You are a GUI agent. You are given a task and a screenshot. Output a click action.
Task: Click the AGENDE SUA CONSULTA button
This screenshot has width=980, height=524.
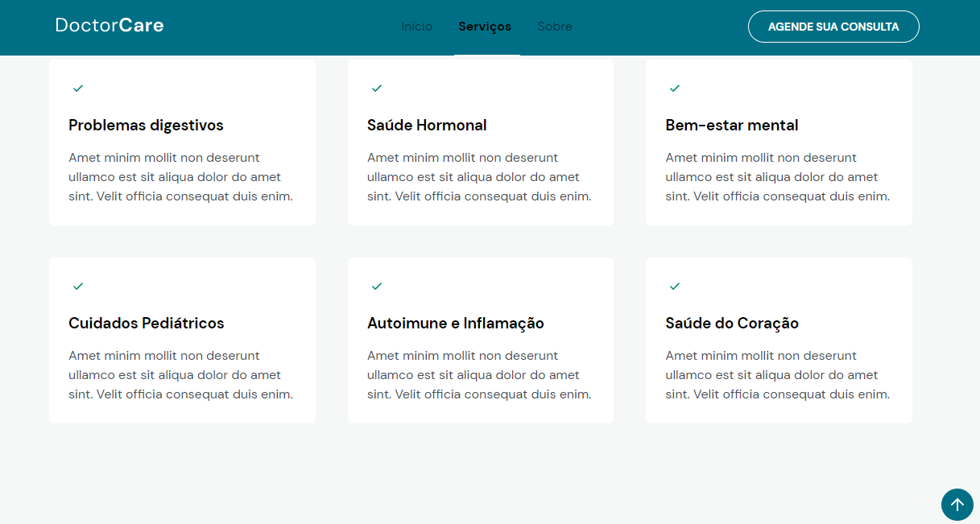(x=833, y=26)
